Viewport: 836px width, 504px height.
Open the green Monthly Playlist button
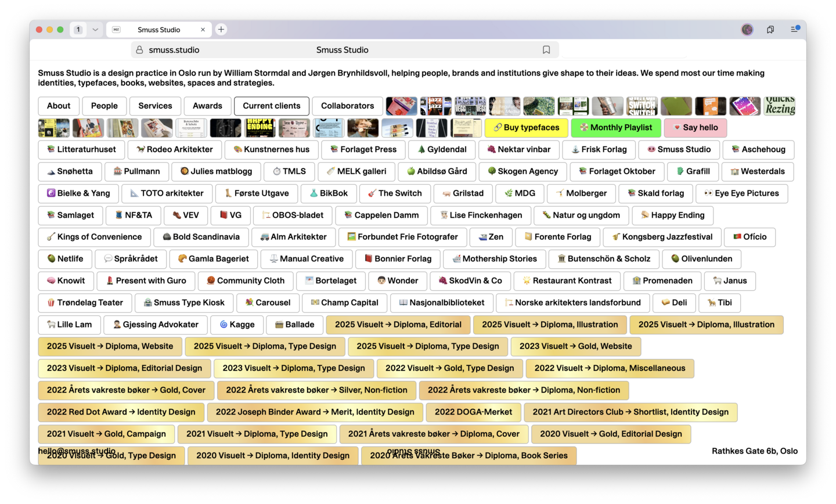pyautogui.click(x=616, y=128)
